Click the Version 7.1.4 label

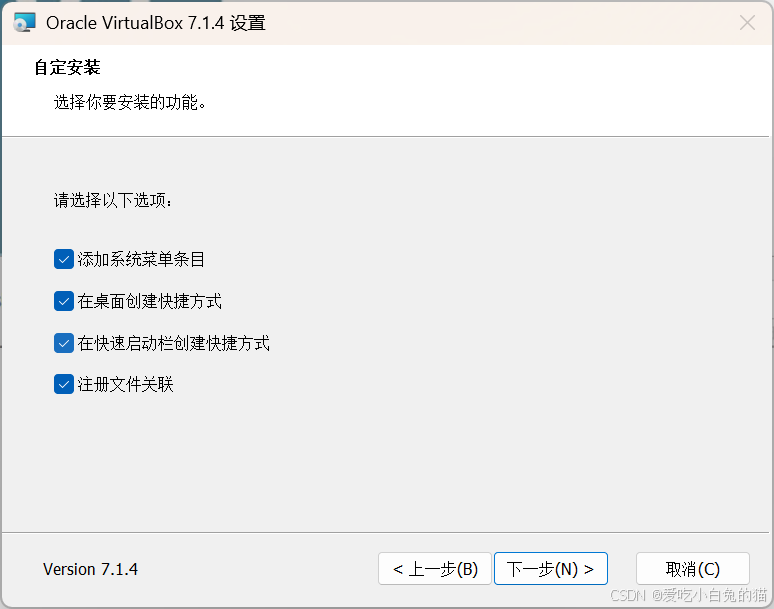point(90,569)
